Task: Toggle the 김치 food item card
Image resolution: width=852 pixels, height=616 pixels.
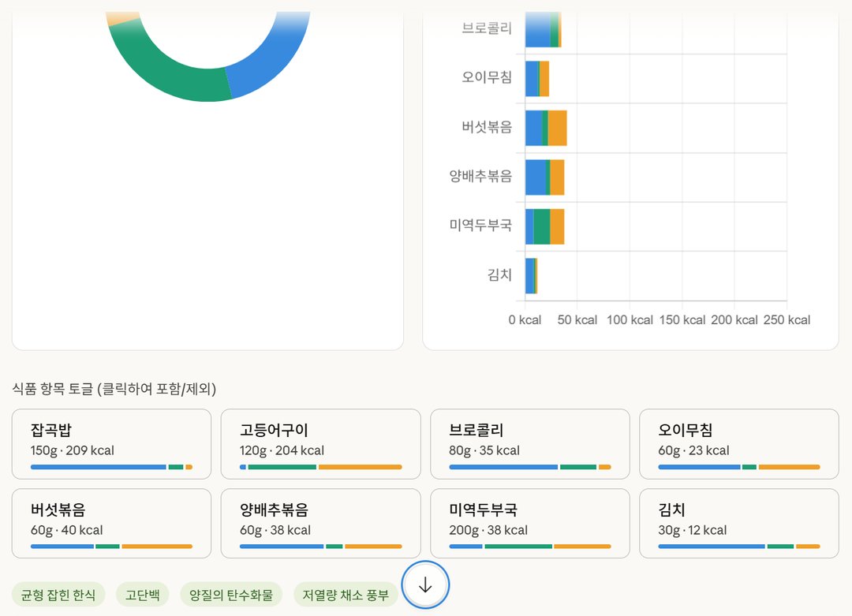Action: [739, 524]
